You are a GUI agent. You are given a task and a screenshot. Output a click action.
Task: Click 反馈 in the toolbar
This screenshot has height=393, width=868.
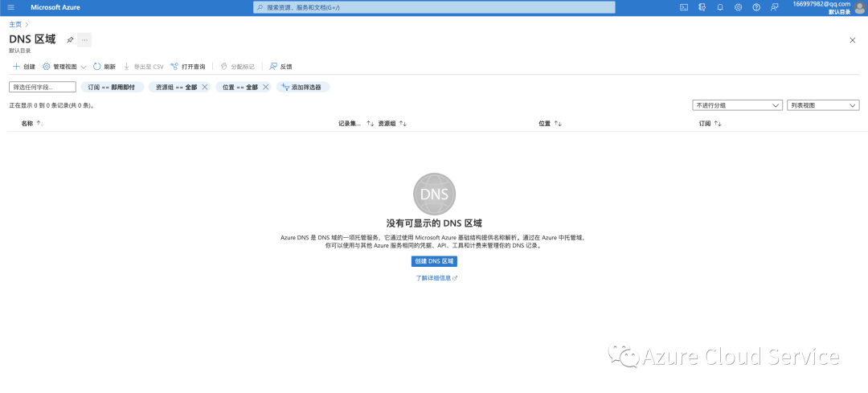click(x=280, y=67)
